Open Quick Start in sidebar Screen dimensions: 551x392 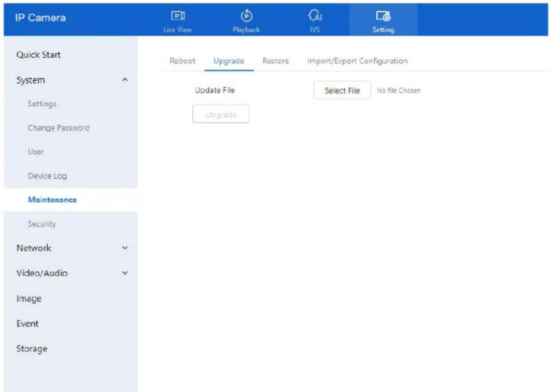[39, 55]
